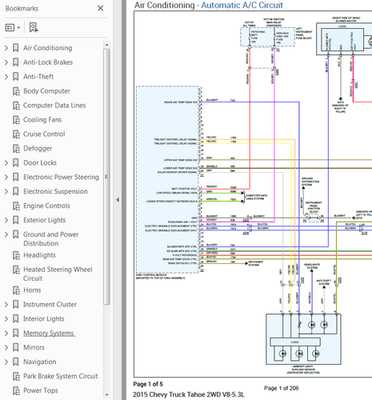Click the Automatic A/C Circuit title link
Screen dimensions: 372x400
242,5
